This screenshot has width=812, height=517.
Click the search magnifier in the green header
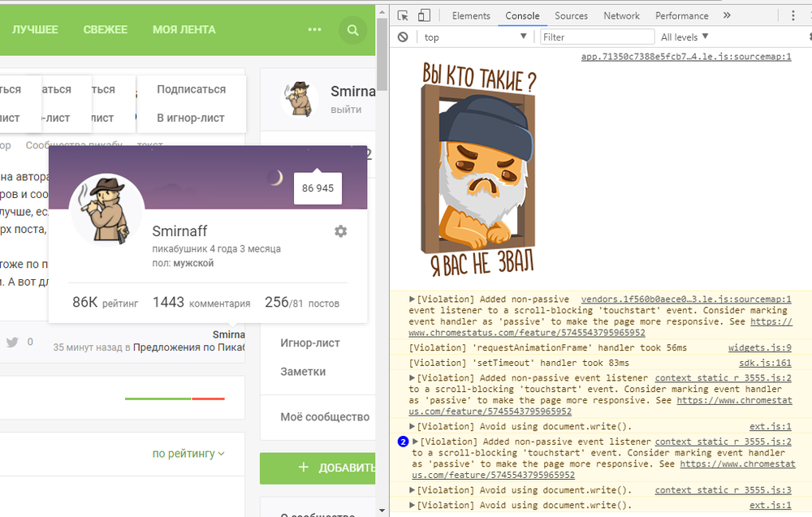pos(352,30)
